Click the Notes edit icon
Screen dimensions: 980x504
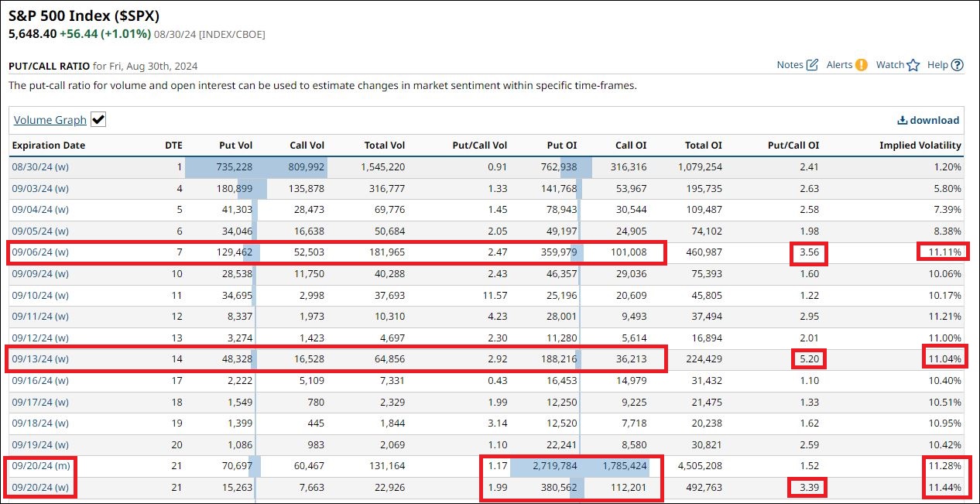click(x=812, y=65)
